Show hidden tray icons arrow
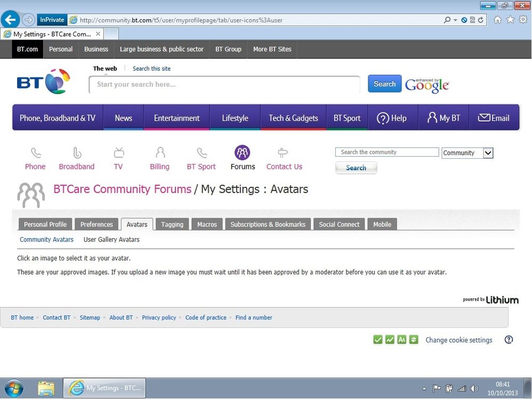 (x=424, y=389)
